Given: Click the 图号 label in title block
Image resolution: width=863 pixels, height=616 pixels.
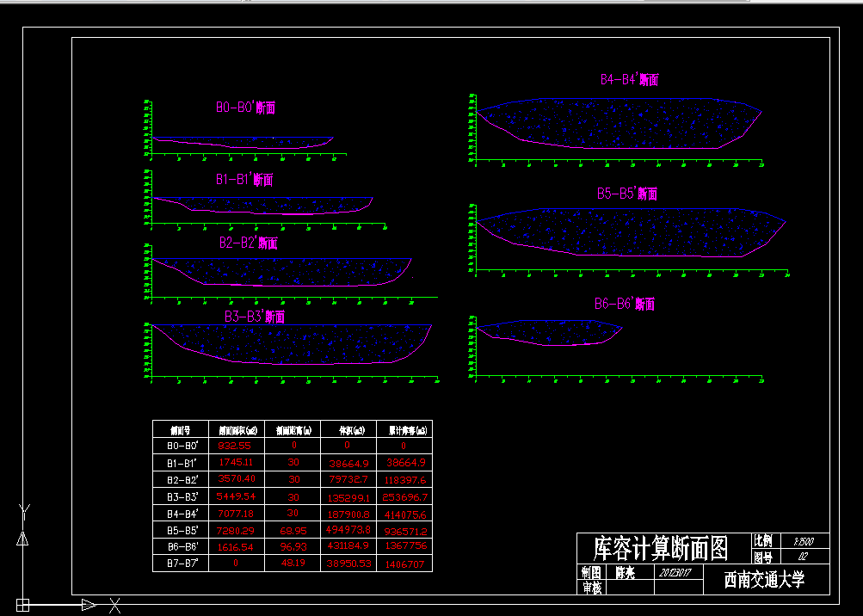Looking at the screenshot, I should (763, 557).
